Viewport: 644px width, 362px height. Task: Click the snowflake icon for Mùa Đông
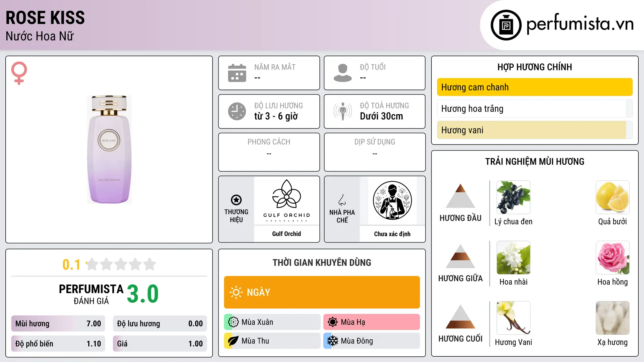click(x=333, y=341)
